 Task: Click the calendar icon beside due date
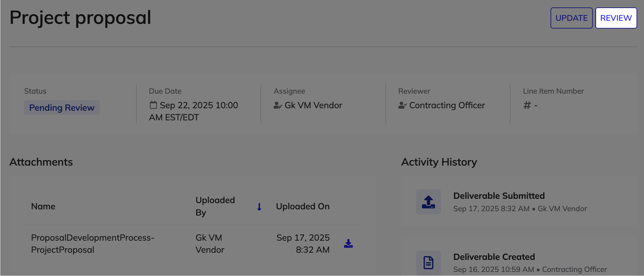tap(153, 105)
